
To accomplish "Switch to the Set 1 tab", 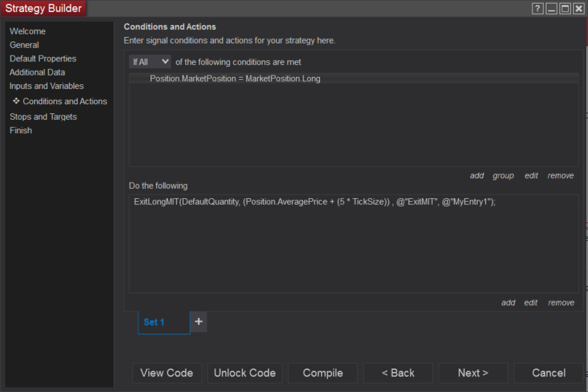I will (x=155, y=322).
